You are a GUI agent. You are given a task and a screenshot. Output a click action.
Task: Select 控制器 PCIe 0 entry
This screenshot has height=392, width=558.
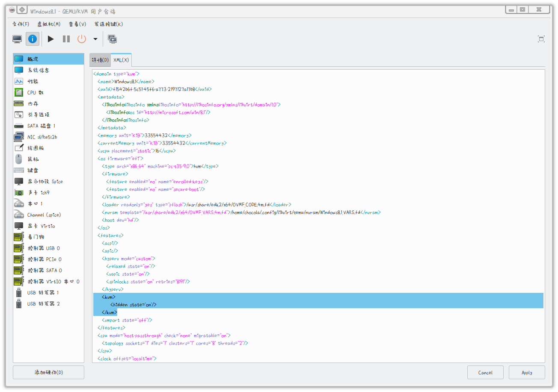click(x=48, y=259)
